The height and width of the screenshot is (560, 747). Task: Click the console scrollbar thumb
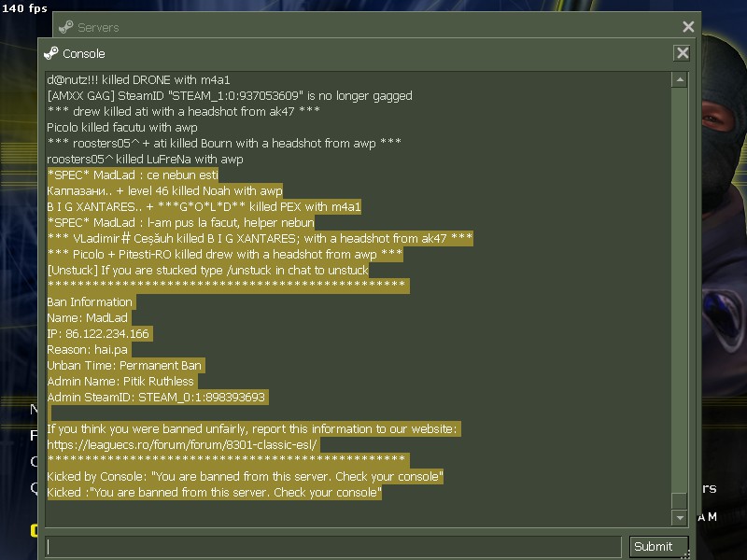tap(680, 501)
